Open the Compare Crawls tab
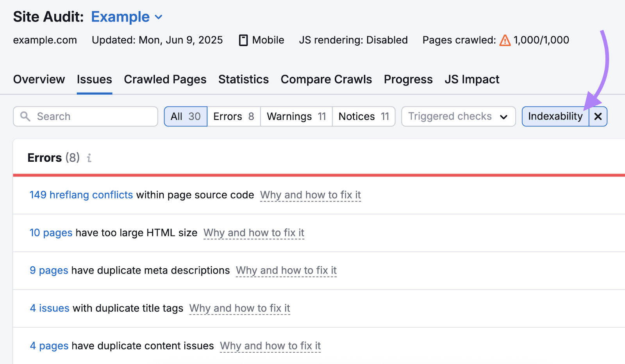 click(x=326, y=79)
